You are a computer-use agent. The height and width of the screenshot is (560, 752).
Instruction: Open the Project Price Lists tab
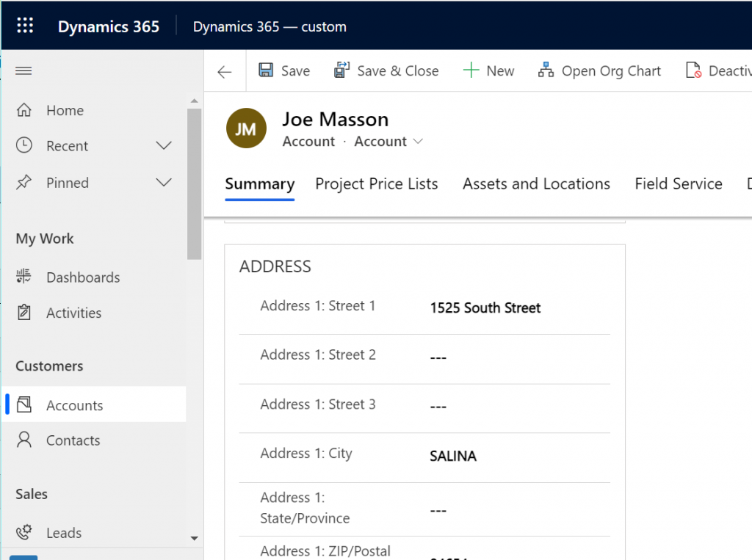(377, 184)
